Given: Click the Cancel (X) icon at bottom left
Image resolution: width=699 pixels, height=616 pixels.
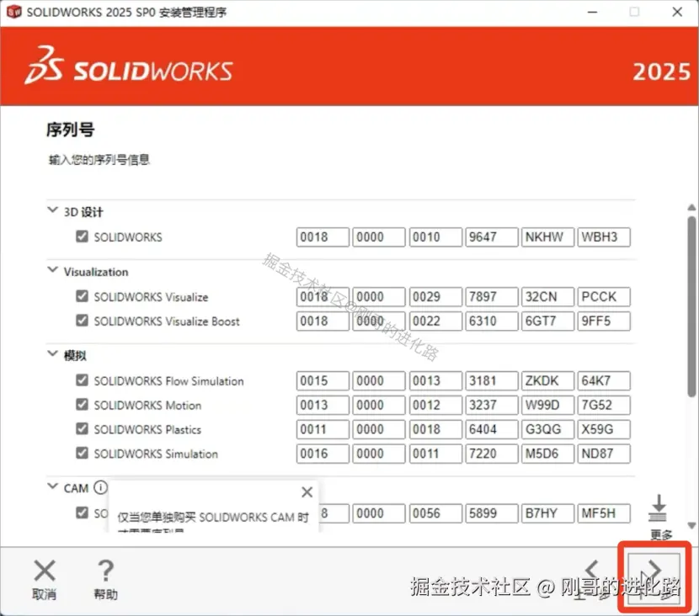Looking at the screenshot, I should click(x=44, y=571).
